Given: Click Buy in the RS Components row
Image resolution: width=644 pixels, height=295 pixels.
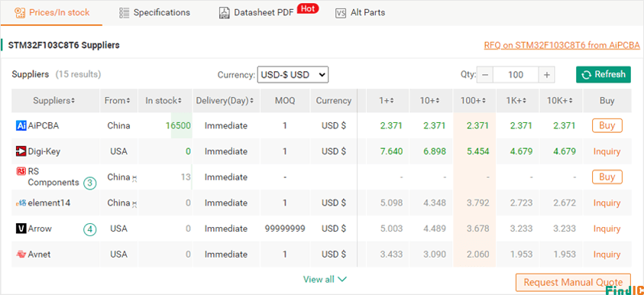Looking at the screenshot, I should [x=607, y=177].
